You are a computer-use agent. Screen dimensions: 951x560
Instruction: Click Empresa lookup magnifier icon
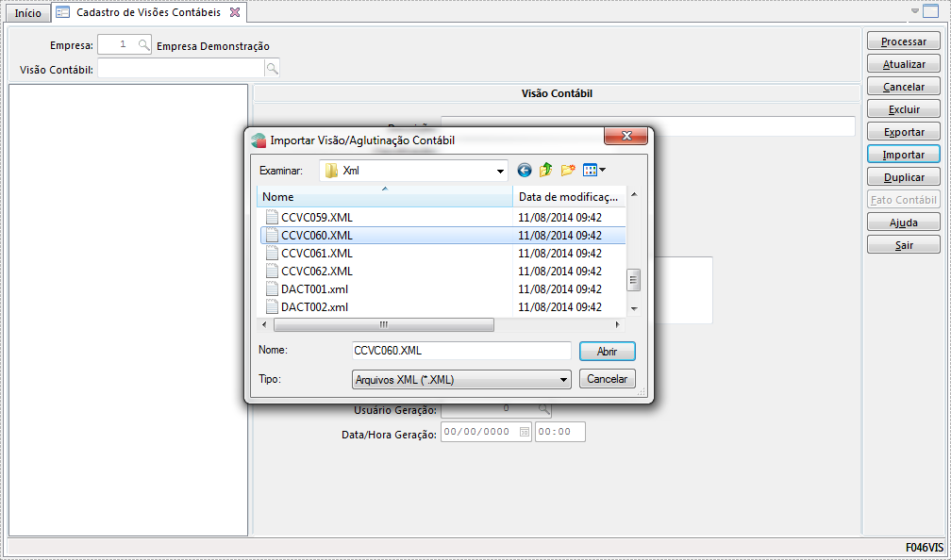pos(143,45)
